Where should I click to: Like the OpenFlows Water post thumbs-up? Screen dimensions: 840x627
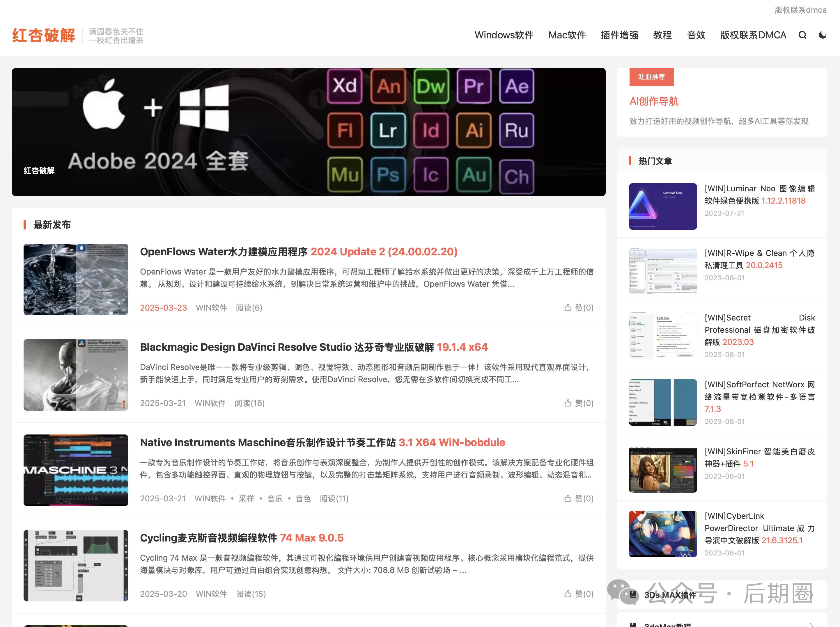[x=567, y=308]
